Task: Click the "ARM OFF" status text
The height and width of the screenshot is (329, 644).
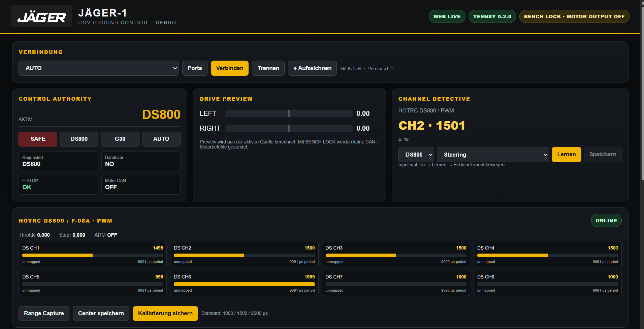Action: [106, 235]
